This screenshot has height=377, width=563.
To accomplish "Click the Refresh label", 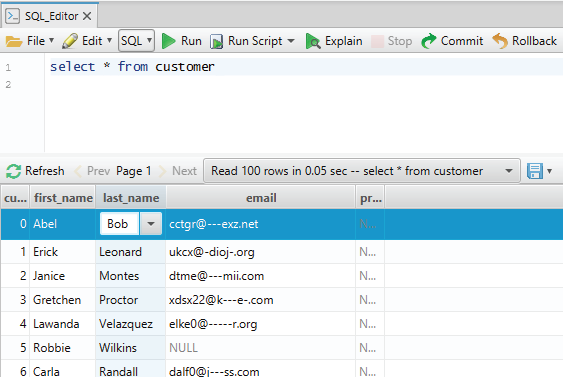I will tap(45, 171).
